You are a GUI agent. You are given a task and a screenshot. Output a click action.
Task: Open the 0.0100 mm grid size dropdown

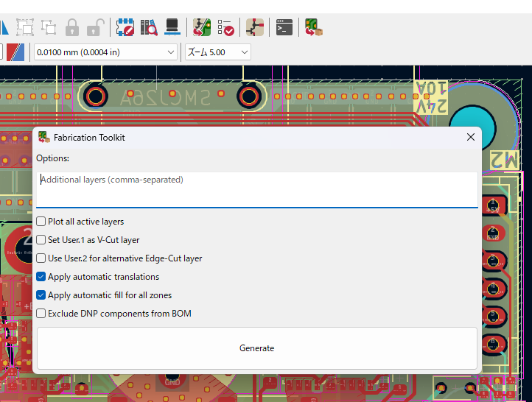[x=105, y=52]
